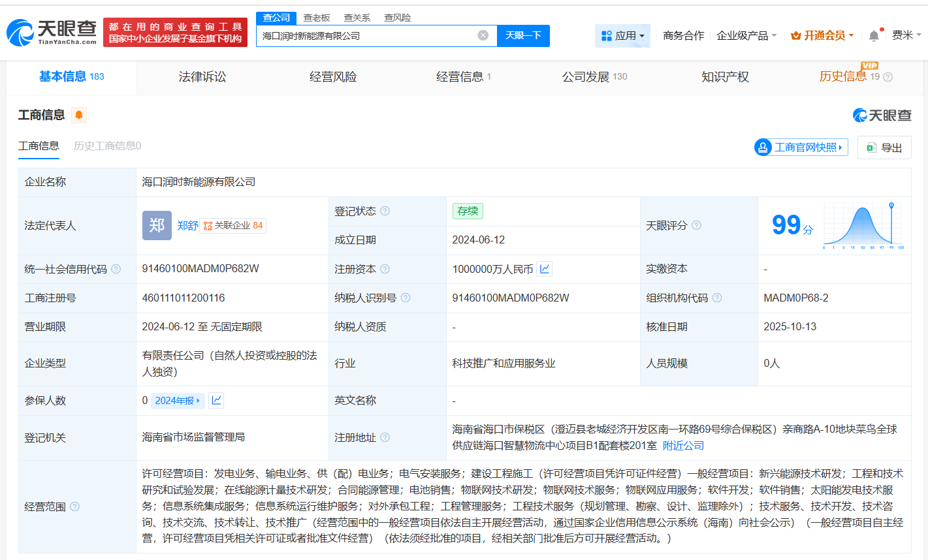Open the chart icon beside 注册资本

545,268
